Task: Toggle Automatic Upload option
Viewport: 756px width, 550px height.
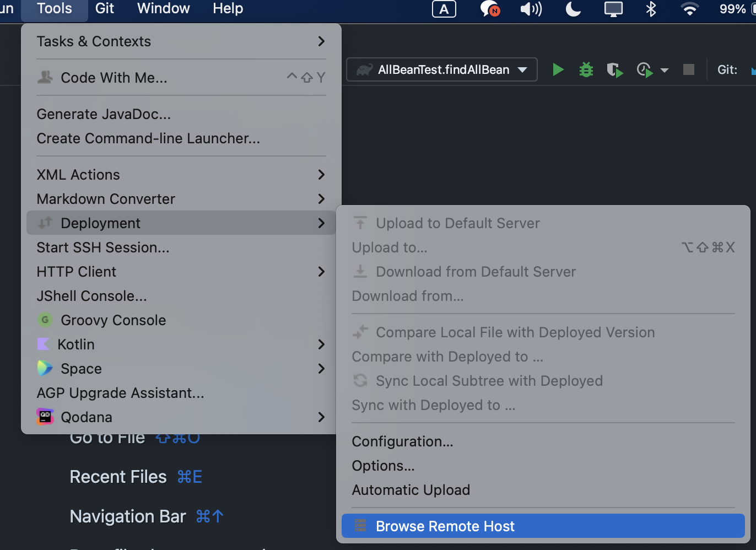Action: click(x=543, y=490)
